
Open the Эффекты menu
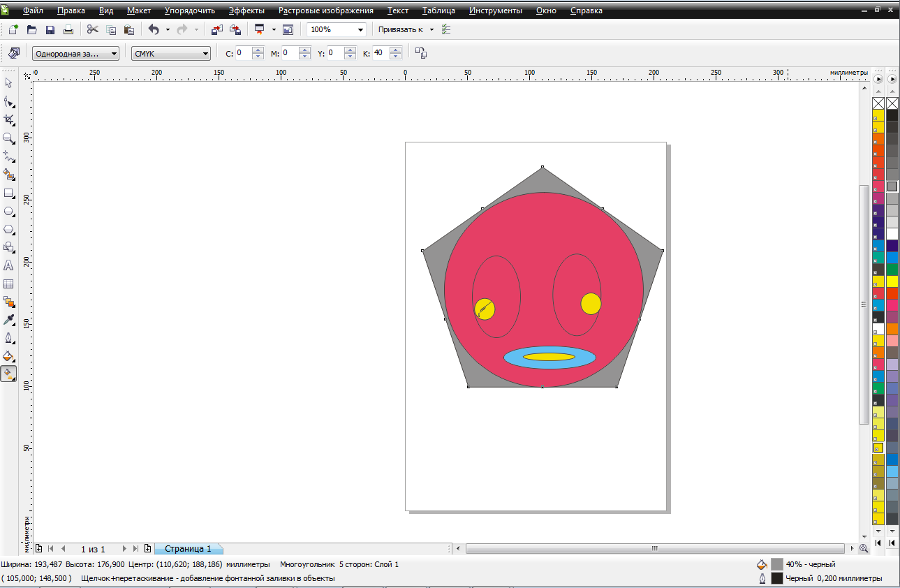click(x=246, y=10)
